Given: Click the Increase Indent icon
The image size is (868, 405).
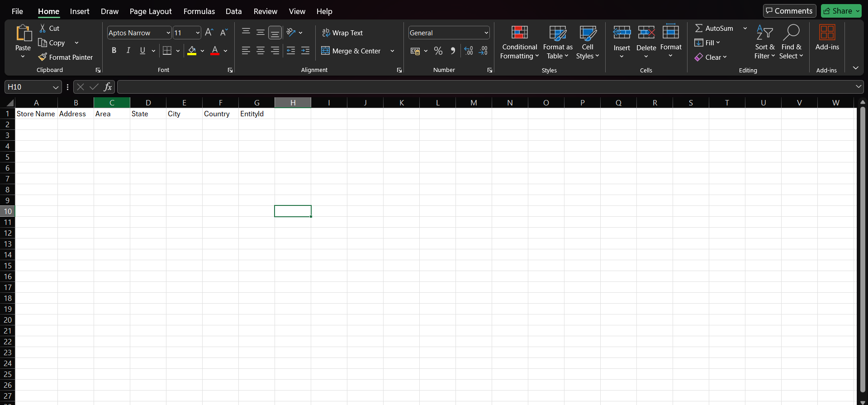Looking at the screenshot, I should [305, 51].
